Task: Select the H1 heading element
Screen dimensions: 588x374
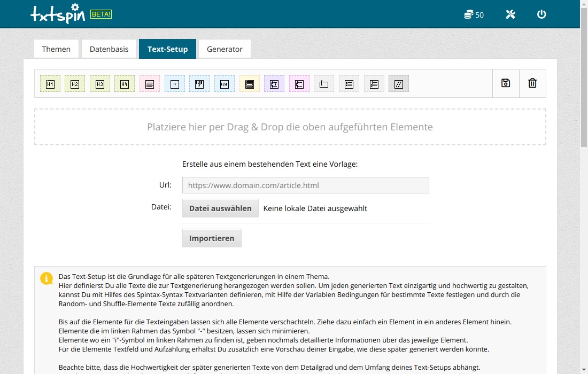Action: [50, 84]
